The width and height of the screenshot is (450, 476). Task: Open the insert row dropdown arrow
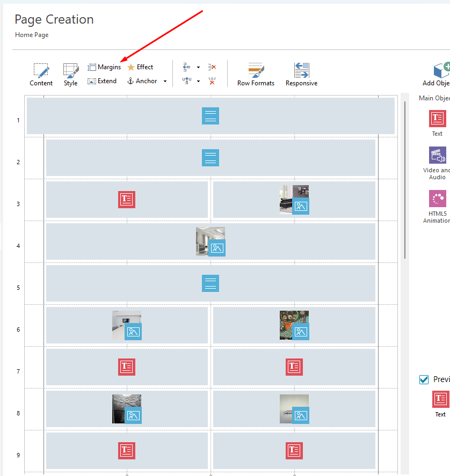click(x=198, y=68)
